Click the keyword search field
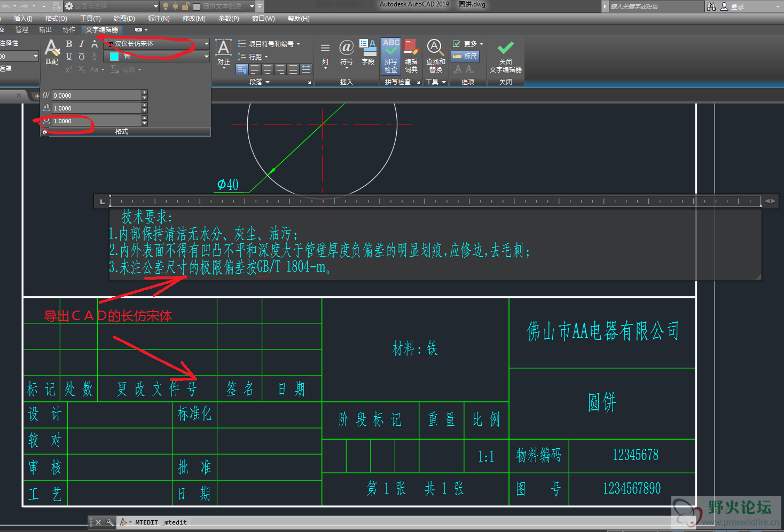The image size is (784, 532). pos(656,6)
